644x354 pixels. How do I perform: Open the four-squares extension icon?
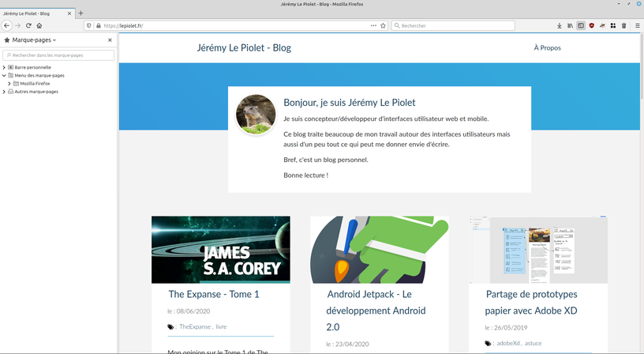pos(612,25)
